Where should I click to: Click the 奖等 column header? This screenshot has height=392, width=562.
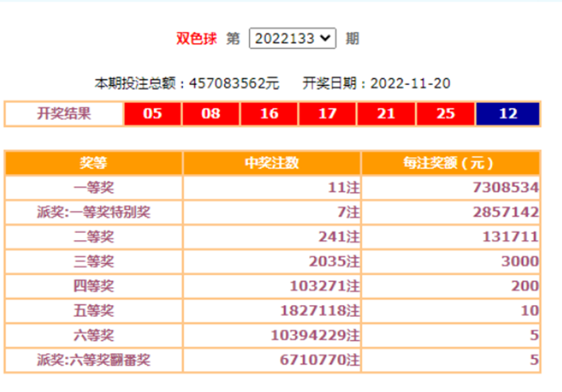click(94, 164)
